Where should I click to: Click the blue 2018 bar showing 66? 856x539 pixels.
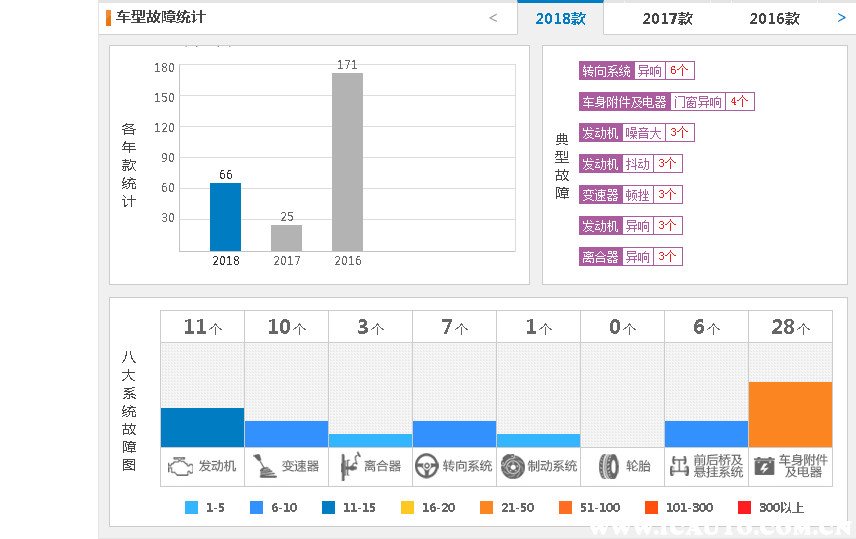225,217
